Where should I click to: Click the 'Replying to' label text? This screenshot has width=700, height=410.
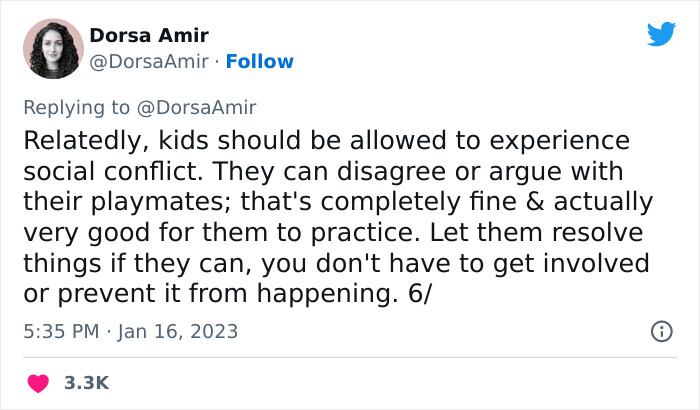click(x=76, y=107)
